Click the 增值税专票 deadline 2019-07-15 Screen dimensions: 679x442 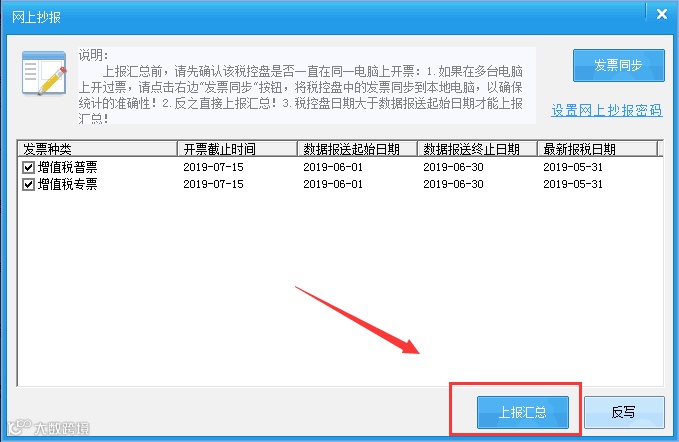tap(213, 184)
